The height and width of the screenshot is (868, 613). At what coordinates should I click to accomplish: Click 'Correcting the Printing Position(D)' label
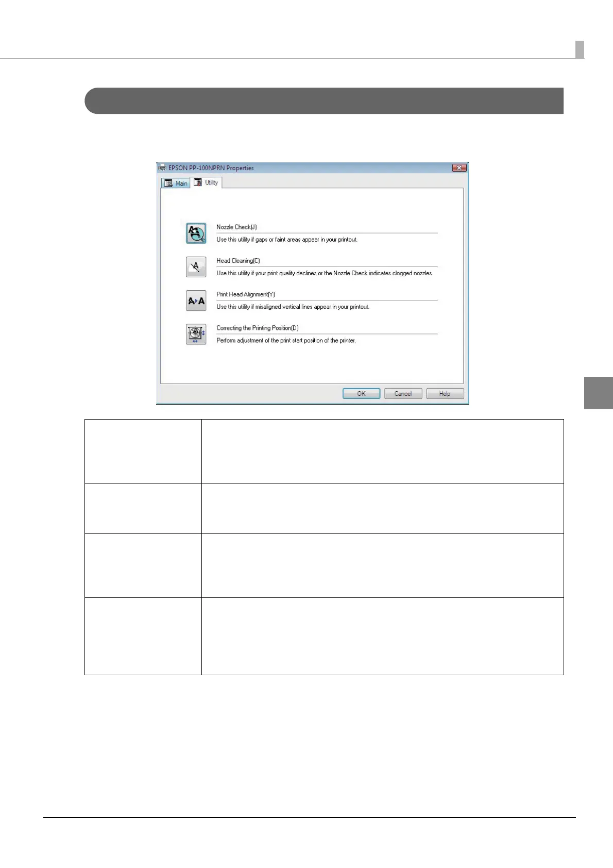pos(258,328)
